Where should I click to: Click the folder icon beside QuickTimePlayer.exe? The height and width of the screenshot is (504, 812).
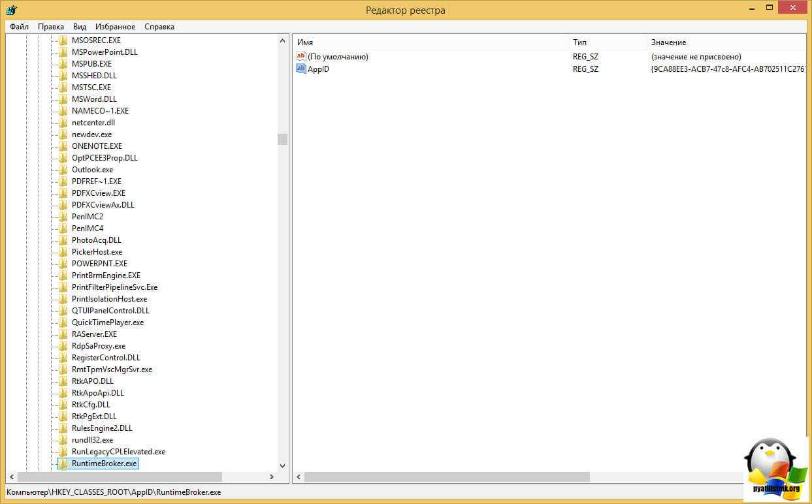click(x=63, y=323)
